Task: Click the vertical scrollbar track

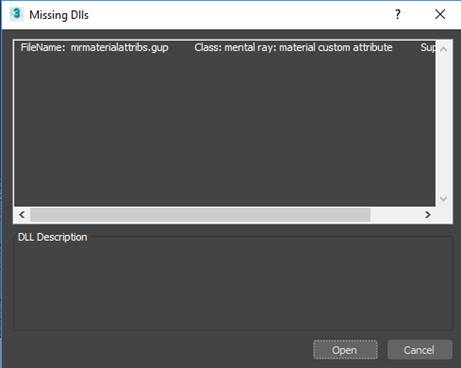Action: pyautogui.click(x=443, y=124)
